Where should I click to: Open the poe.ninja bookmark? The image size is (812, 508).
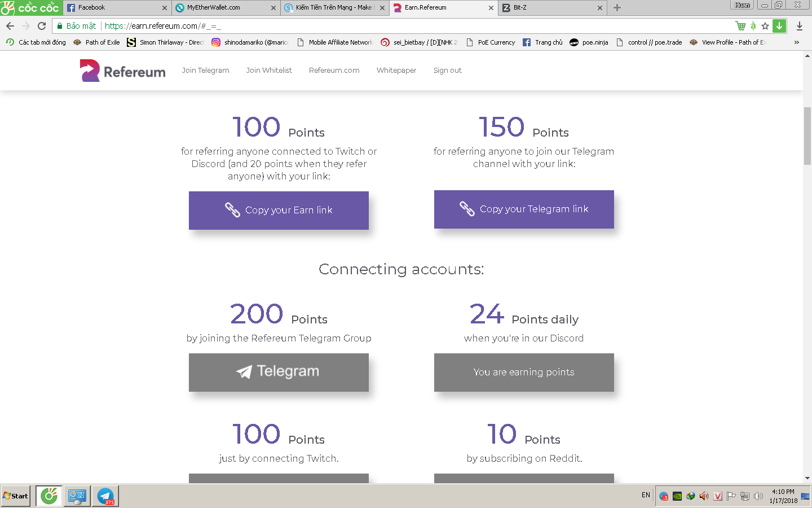pyautogui.click(x=589, y=42)
